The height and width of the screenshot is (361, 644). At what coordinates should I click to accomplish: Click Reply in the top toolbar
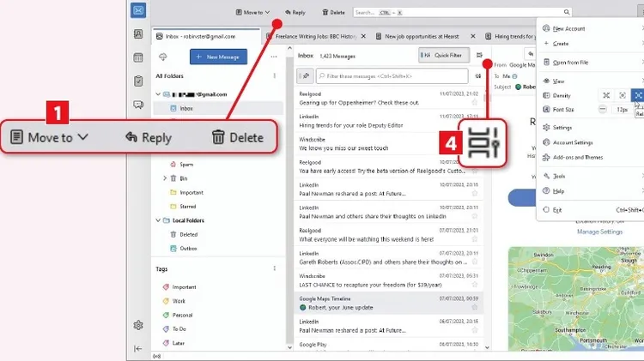pyautogui.click(x=295, y=12)
